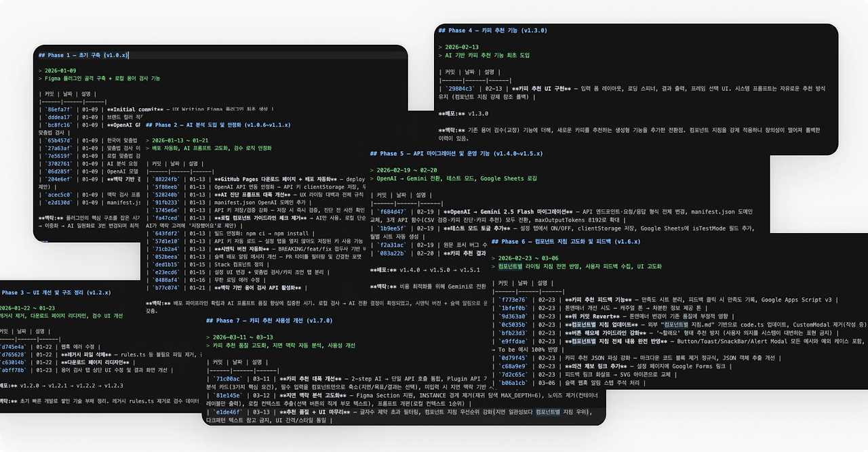Click "Figma 플러그인 골격 구축 + 로컬 용어 검사 기능" line
This screenshot has width=868, height=452.
[x=102, y=79]
